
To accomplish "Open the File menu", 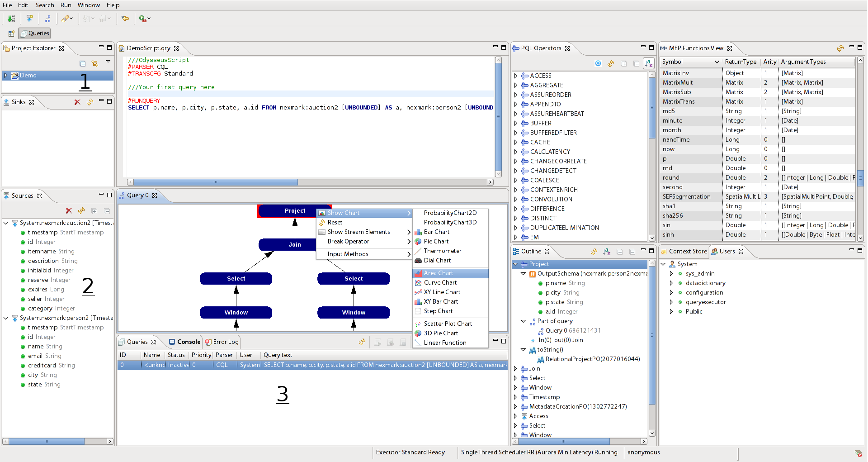I will point(7,5).
